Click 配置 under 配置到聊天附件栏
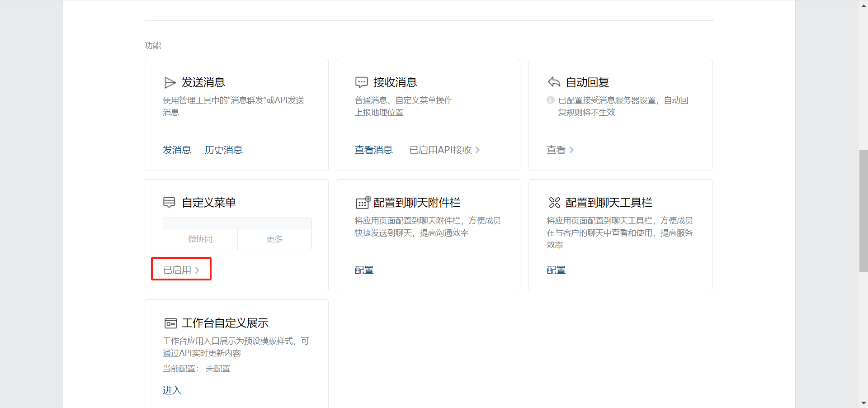 (x=364, y=270)
